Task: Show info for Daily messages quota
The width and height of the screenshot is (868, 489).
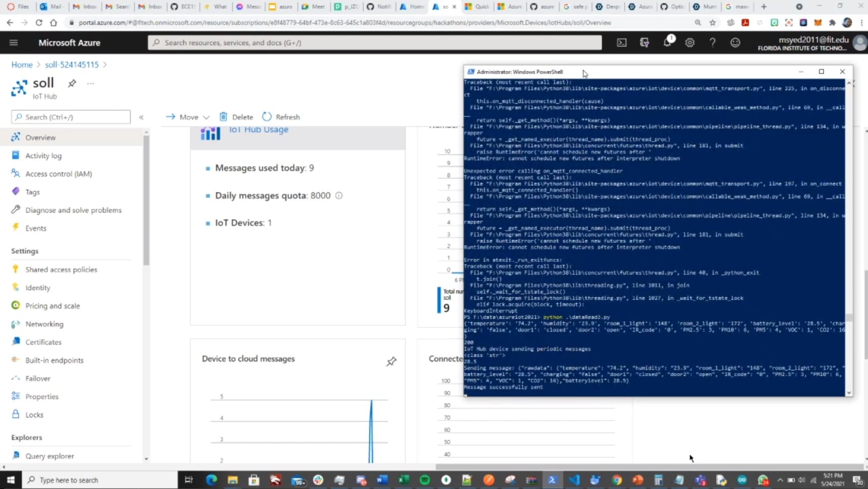Action: pyautogui.click(x=339, y=195)
